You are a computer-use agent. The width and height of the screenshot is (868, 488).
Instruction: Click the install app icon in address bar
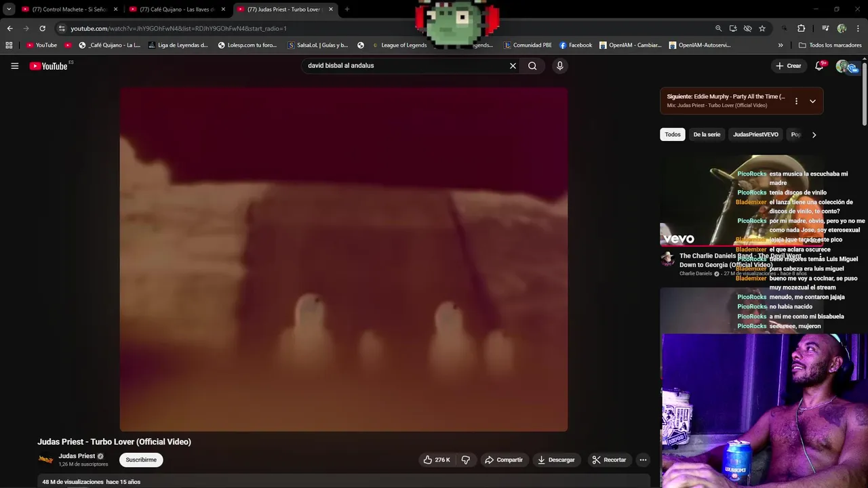pyautogui.click(x=733, y=28)
